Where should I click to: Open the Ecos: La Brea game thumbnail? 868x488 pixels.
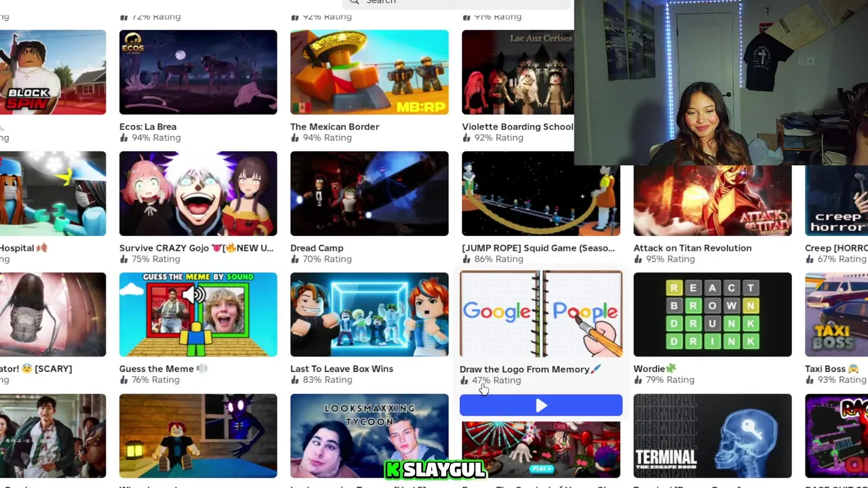point(198,72)
